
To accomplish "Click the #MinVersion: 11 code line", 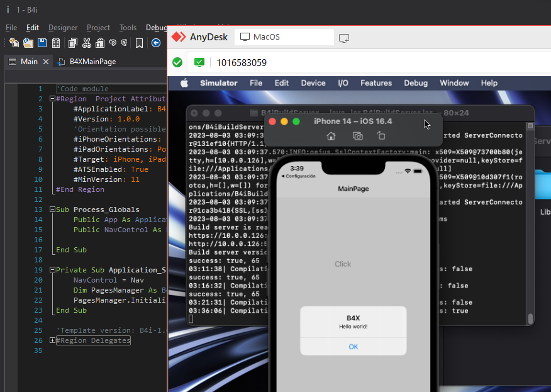I will 106,180.
